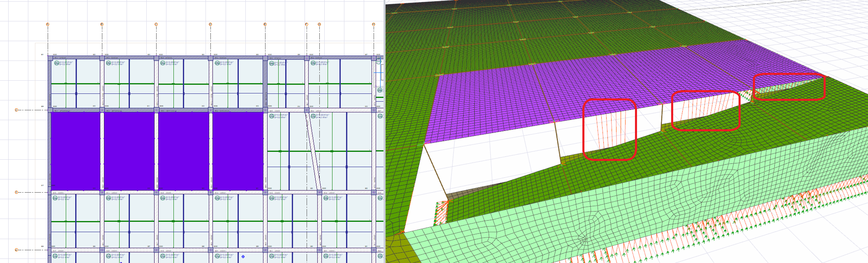Click middle red highlight box in 3D view
Screen dimensions: 868x263
tap(705, 111)
